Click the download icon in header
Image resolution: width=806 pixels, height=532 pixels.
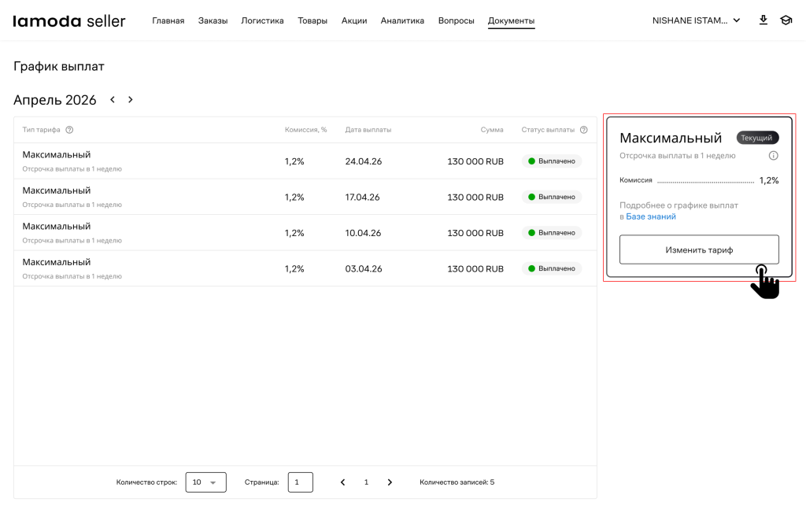763,20
